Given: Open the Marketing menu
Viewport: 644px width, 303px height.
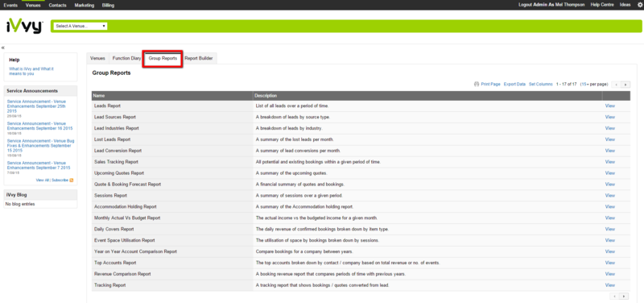Looking at the screenshot, I should [85, 6].
